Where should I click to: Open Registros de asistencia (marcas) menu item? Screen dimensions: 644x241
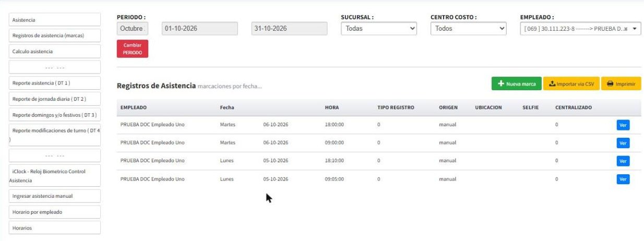(x=55, y=35)
